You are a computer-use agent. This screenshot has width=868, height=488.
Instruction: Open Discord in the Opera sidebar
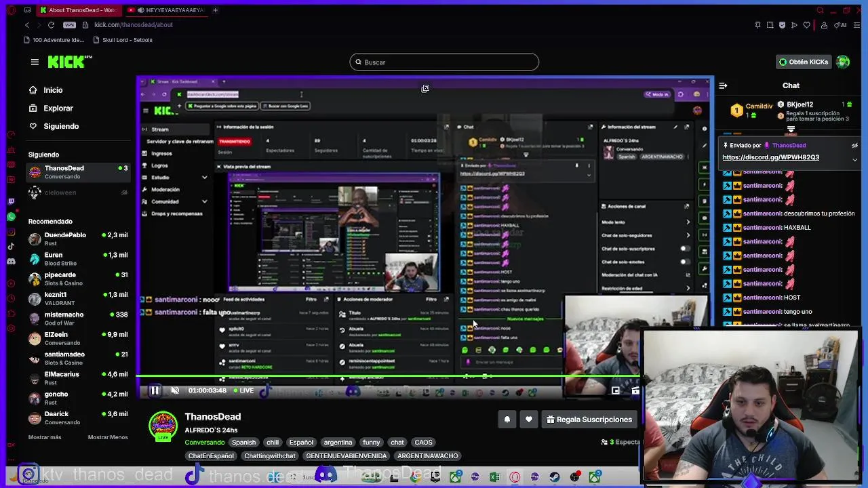coord(12,261)
